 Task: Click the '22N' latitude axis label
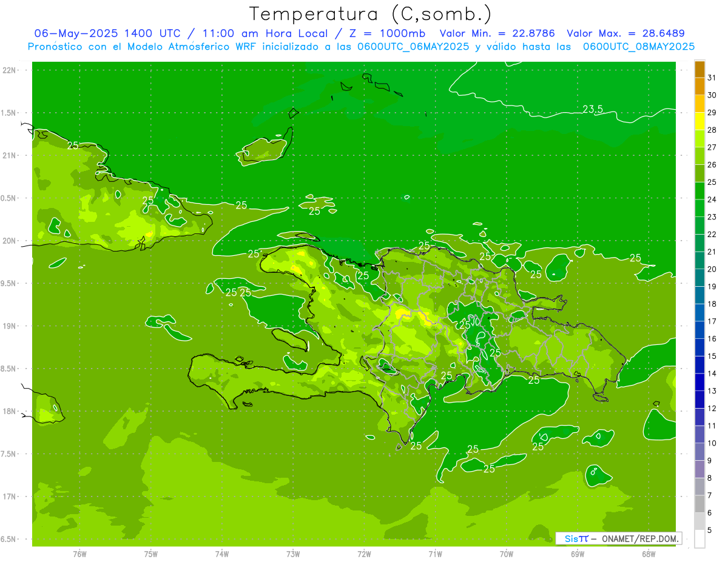10,70
